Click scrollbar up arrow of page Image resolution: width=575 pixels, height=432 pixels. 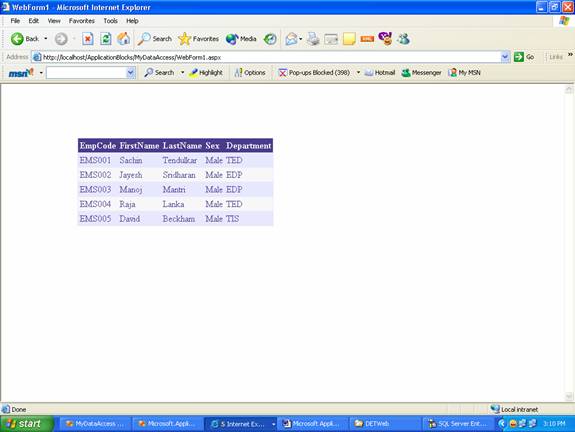point(569,89)
